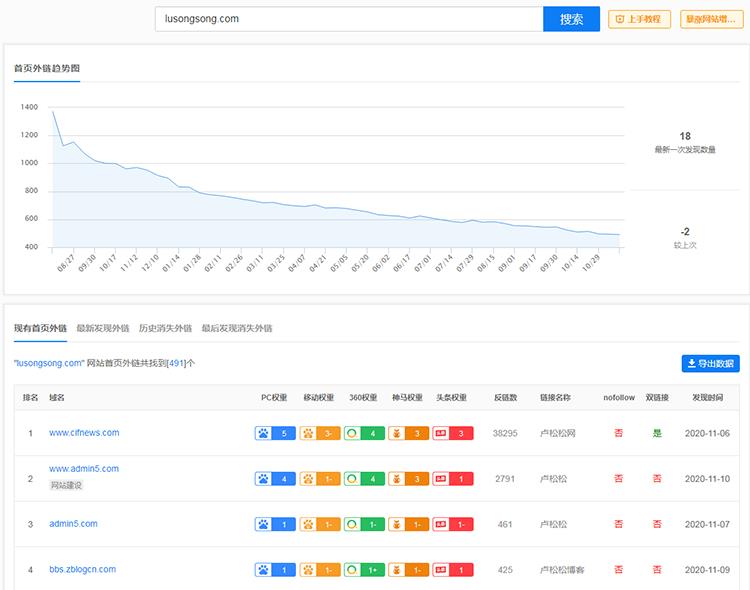Click the orange button right of 上手教程

tap(711, 19)
